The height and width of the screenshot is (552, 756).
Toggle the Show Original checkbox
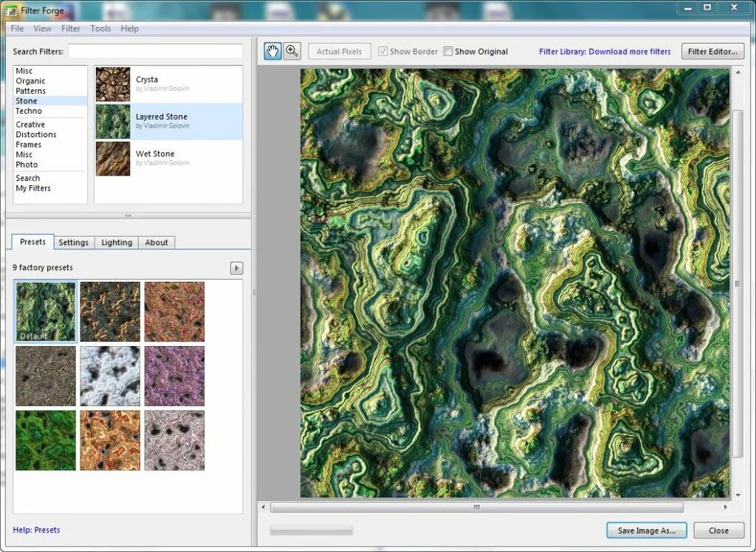[x=448, y=51]
